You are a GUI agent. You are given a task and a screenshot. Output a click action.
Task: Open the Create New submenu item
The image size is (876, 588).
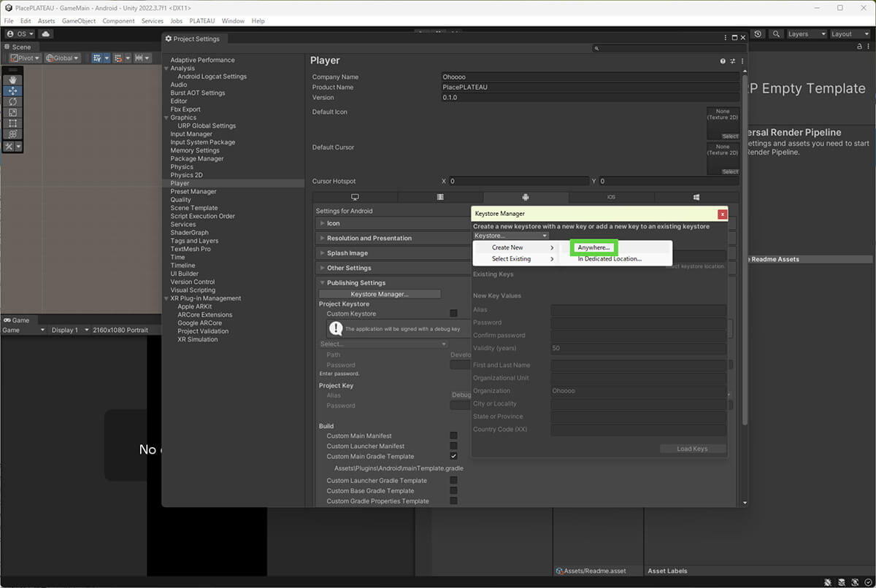(515, 248)
